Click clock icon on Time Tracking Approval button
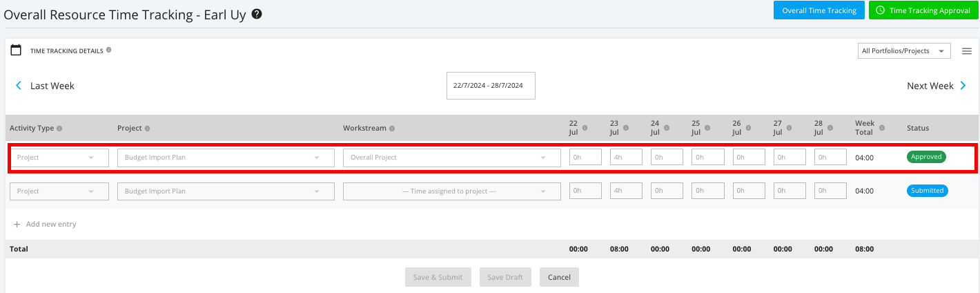 880,10
